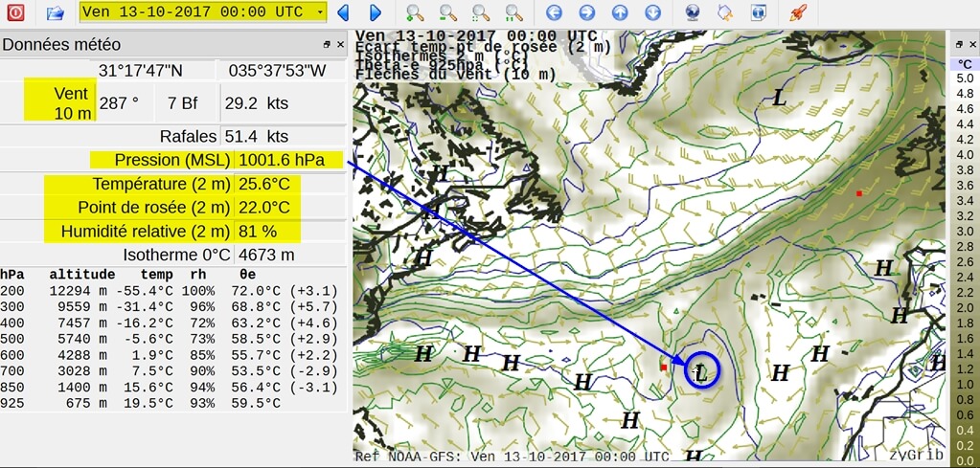Image resolution: width=980 pixels, height=468 pixels.
Task: Zoom in on the map
Action: 415,11
